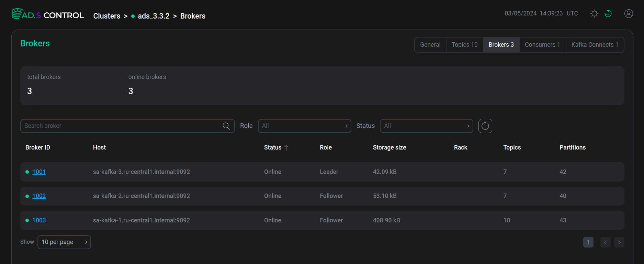
Task: Click cluster status dot beside ads_3.3.2
Action: coord(133,16)
